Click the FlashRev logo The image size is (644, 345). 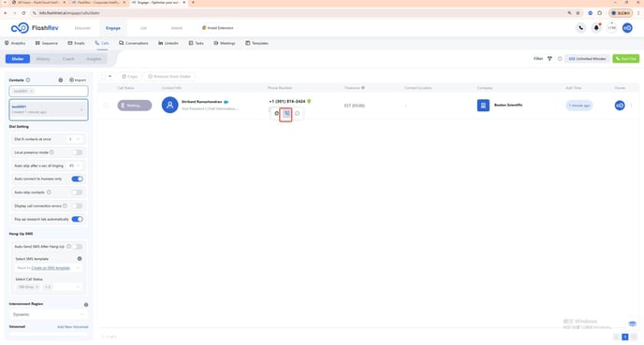coord(35,28)
